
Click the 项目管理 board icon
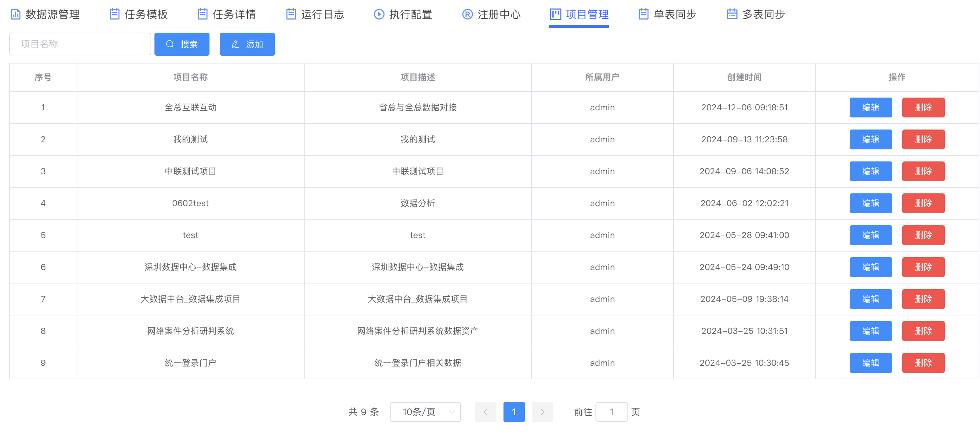tap(555, 15)
